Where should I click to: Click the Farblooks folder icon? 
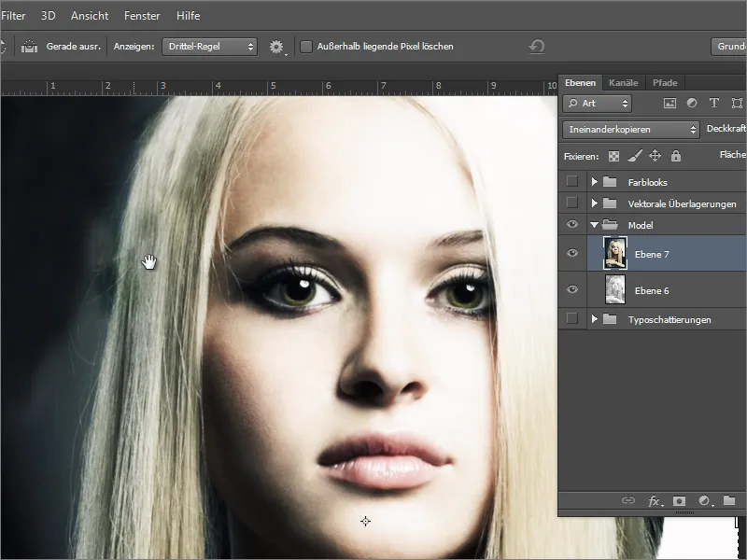pos(610,181)
